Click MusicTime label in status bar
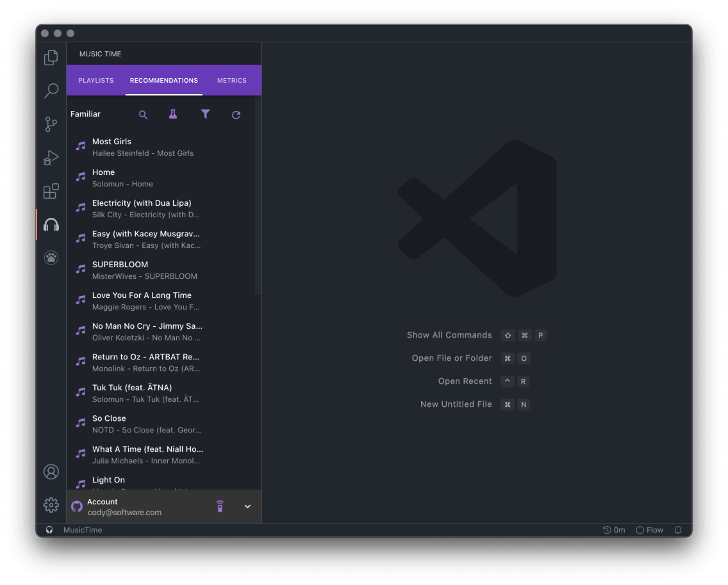Image resolution: width=728 pixels, height=585 pixels. tap(83, 530)
